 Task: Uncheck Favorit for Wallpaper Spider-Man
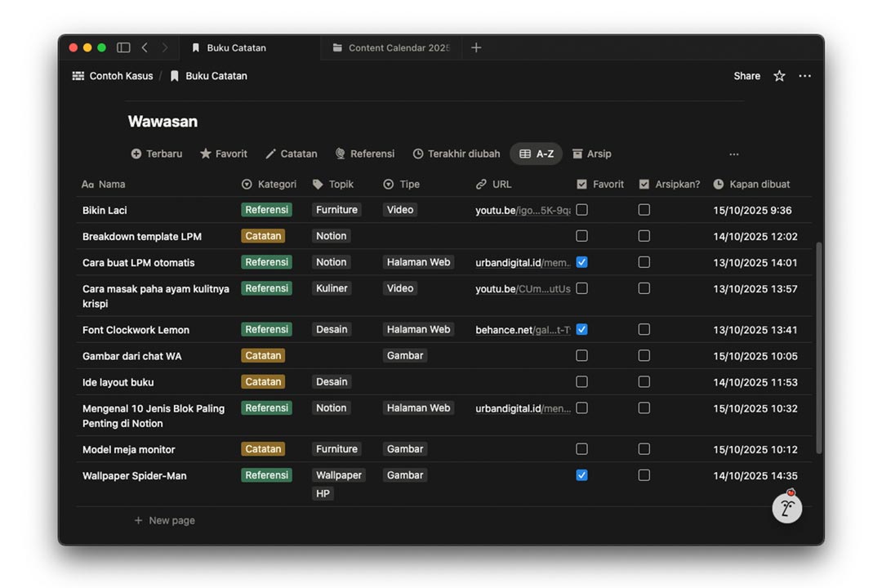[x=581, y=475]
